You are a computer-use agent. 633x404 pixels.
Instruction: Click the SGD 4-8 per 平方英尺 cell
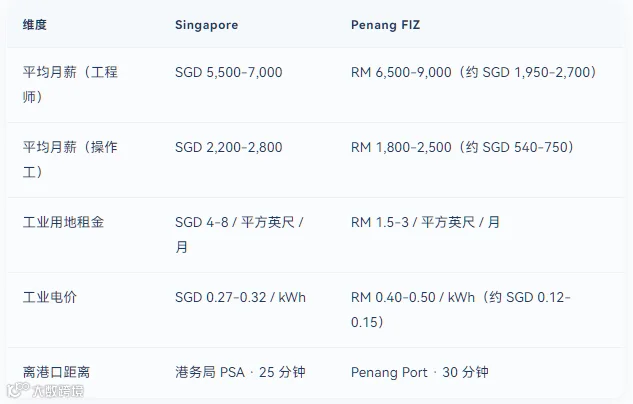coord(239,234)
